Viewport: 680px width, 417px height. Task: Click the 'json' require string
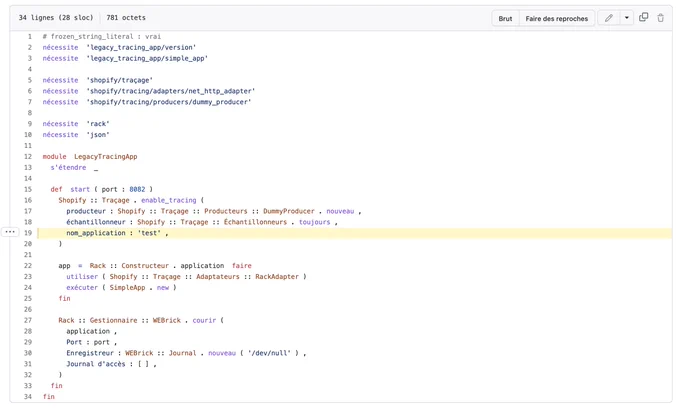(x=98, y=135)
